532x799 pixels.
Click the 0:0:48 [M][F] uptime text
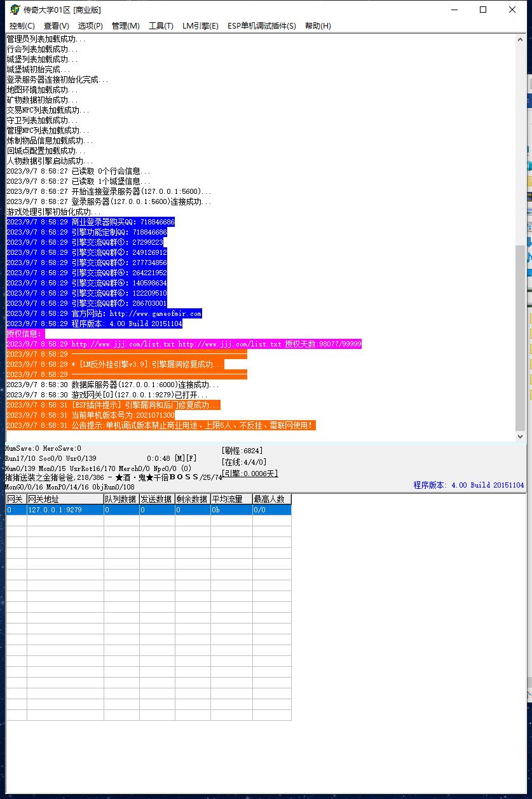tap(172, 458)
